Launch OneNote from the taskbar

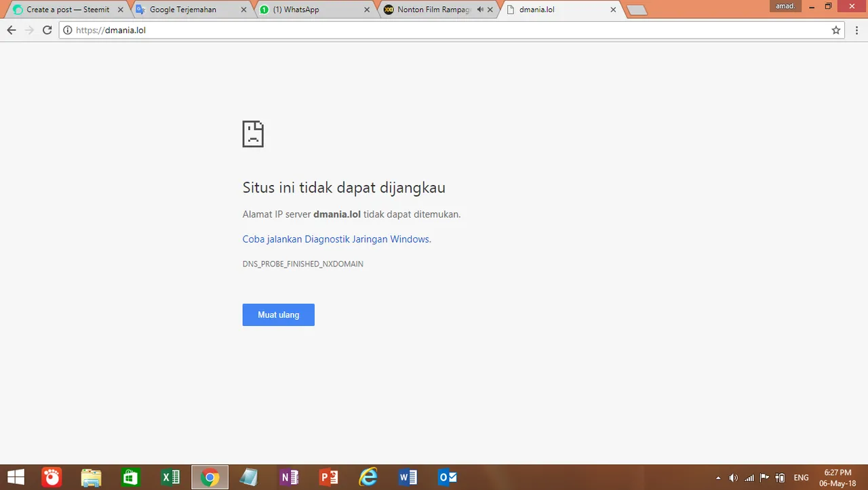(289, 477)
